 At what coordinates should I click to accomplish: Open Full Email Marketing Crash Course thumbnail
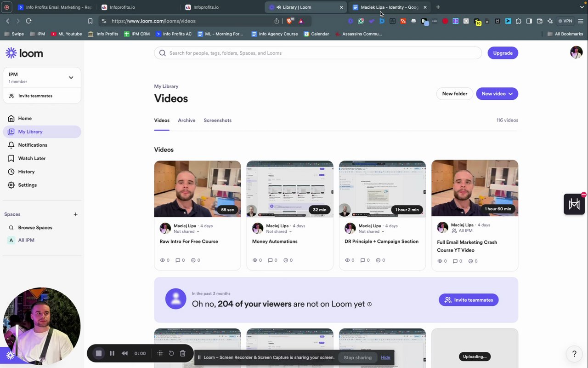[x=475, y=188]
